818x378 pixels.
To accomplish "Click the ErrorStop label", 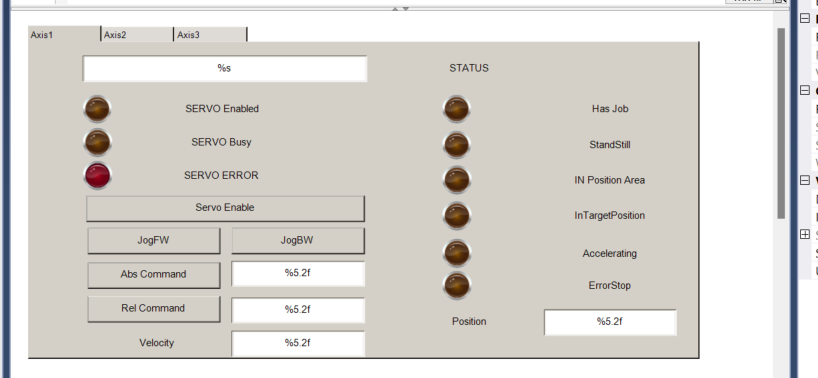I will tap(609, 286).
